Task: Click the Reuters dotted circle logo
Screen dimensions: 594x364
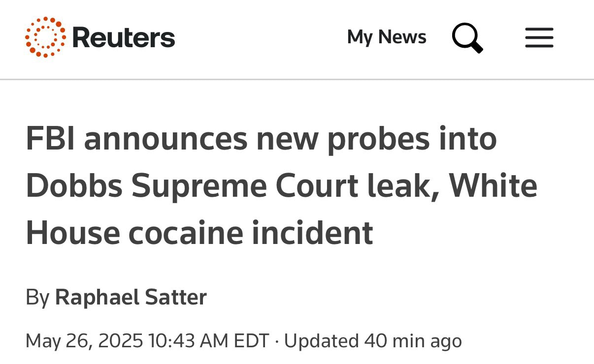Action: 45,37
